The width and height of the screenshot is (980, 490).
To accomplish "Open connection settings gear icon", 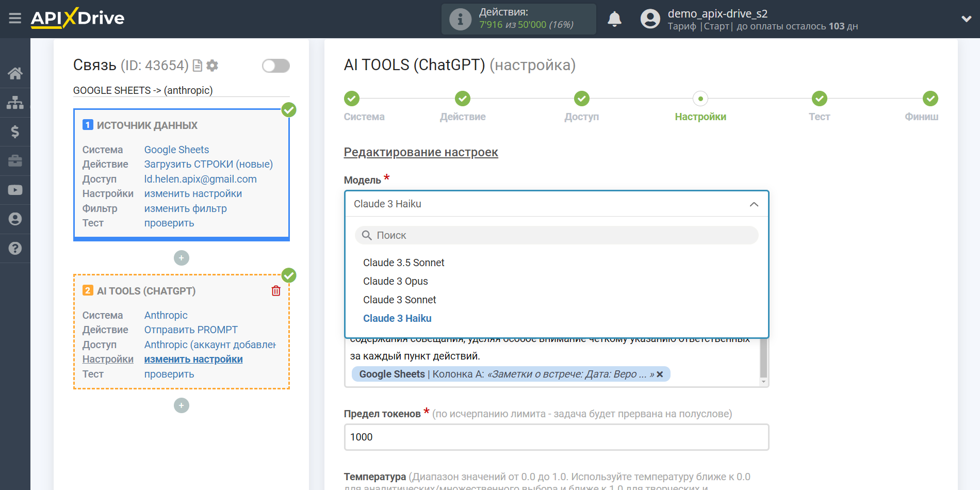I will pos(212,66).
